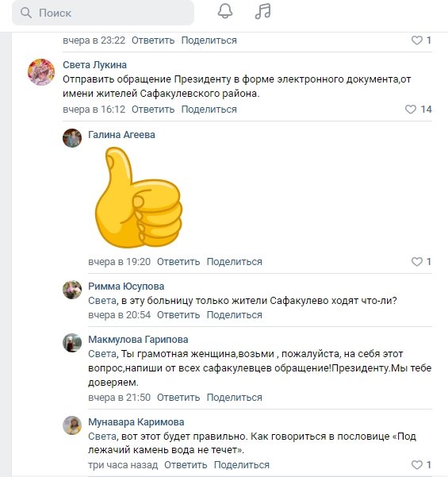Image resolution: width=448 pixels, height=477 pixels.
Task: Reply to Римма Юсупова via Ответить
Action: 178,315
